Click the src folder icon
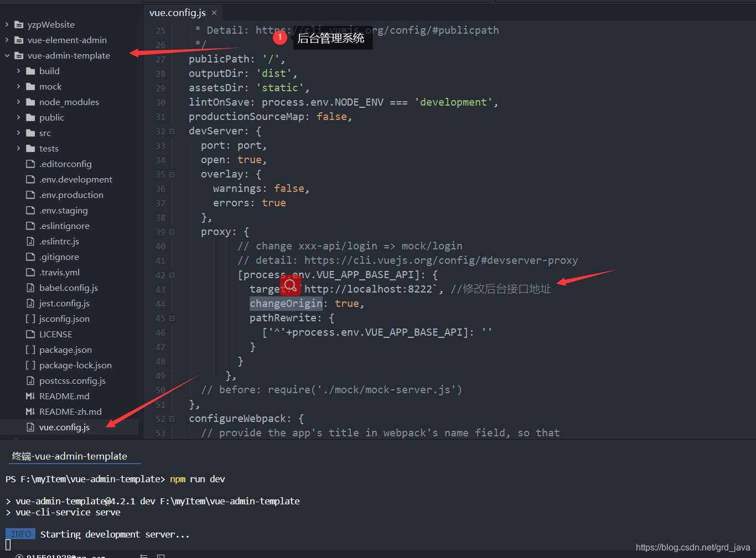The height and width of the screenshot is (558, 756). pyautogui.click(x=30, y=133)
